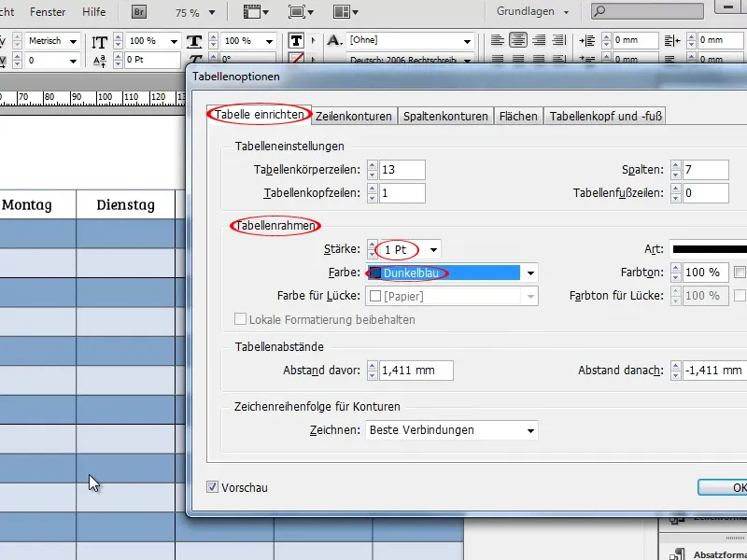747x560 pixels.
Task: Open the Farbe Dunkelblau color dropdown
Action: [x=530, y=273]
